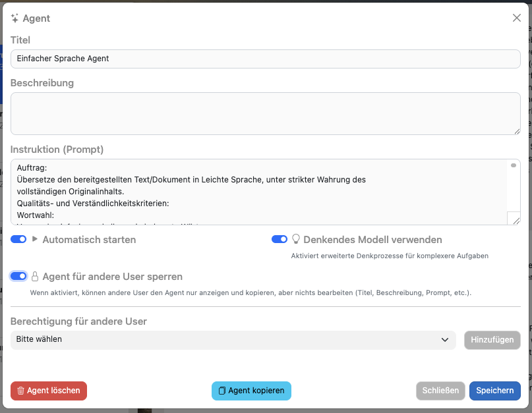The height and width of the screenshot is (413, 532).
Task: Click the lightbulb icon for Denkendes Modell
Action: coord(296,239)
